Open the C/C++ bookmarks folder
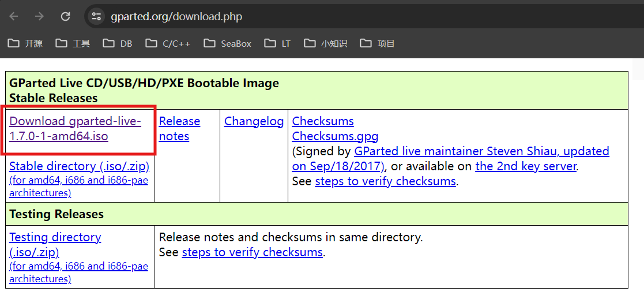The width and height of the screenshot is (644, 299). (x=168, y=43)
